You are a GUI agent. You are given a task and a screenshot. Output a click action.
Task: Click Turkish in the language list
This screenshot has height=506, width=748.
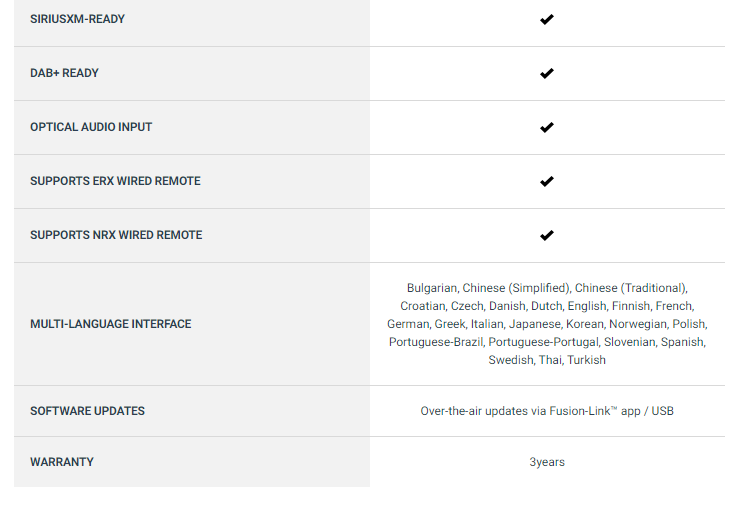[x=586, y=360]
